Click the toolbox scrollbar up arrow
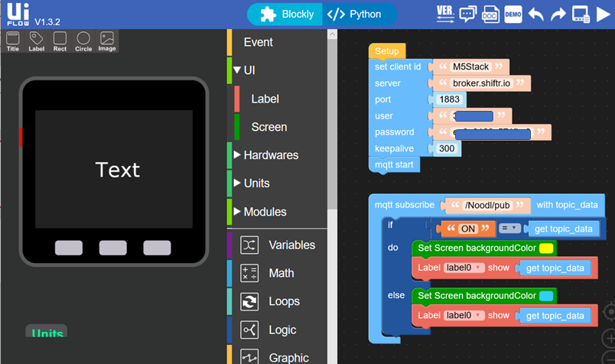The width and height of the screenshot is (615, 364). tap(332, 34)
